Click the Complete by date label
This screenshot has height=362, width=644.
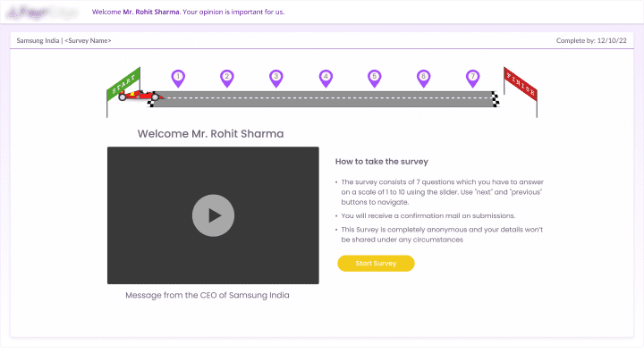tap(592, 40)
